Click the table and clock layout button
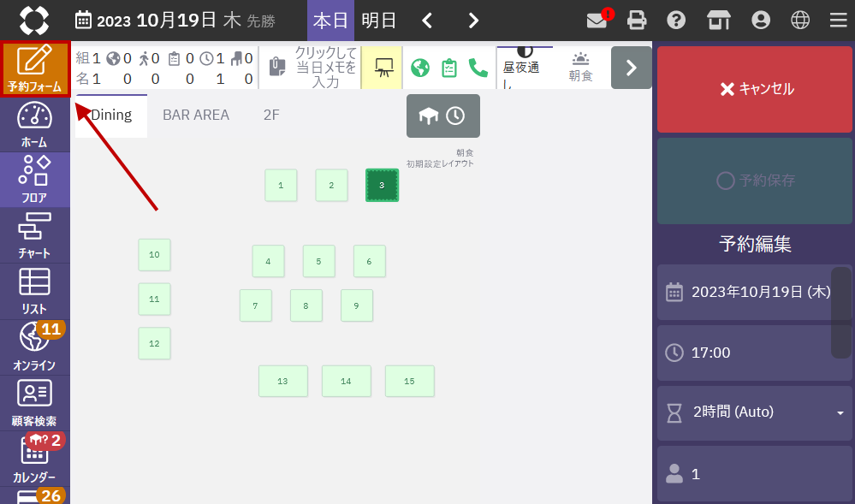Screen dimensions: 855x504 [x=442, y=116]
